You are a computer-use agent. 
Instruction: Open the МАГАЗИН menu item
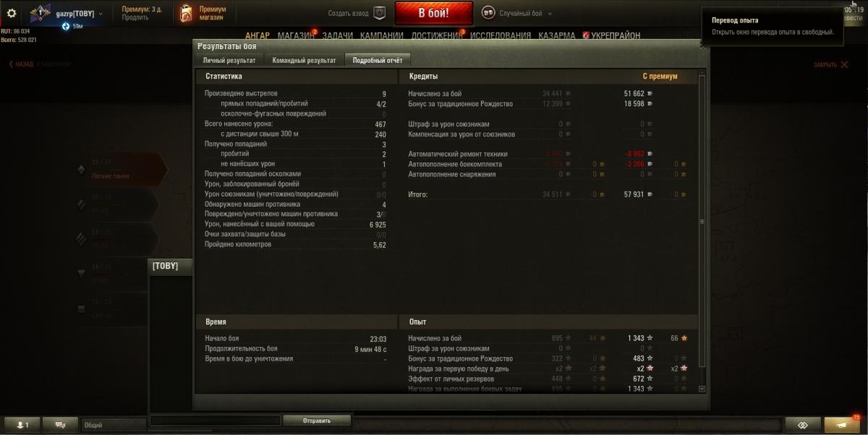[295, 35]
